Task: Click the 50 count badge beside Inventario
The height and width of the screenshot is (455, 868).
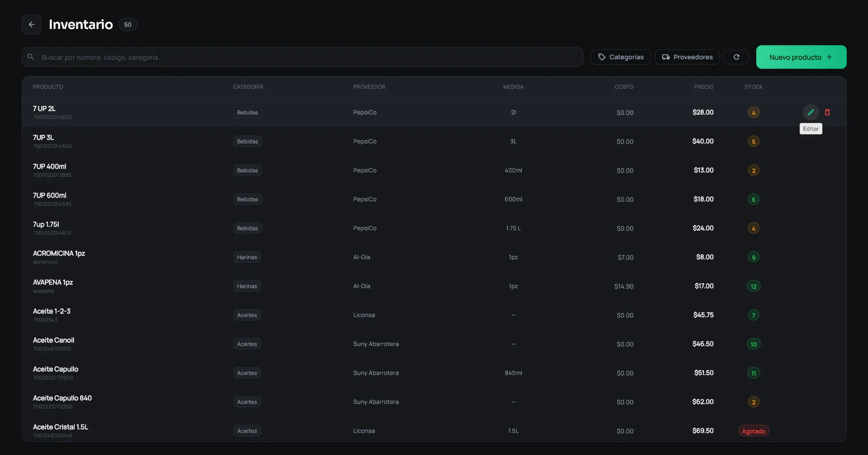Action: tap(128, 24)
